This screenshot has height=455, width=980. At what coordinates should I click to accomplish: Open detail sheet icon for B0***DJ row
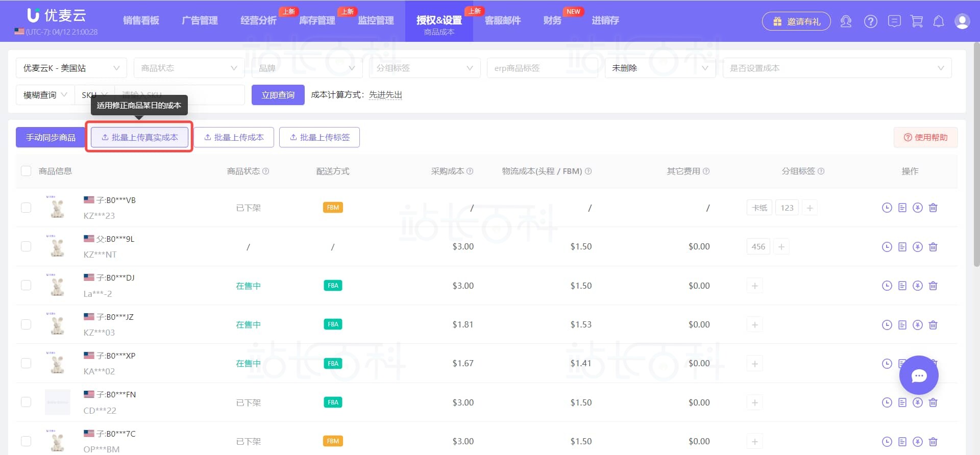902,286
